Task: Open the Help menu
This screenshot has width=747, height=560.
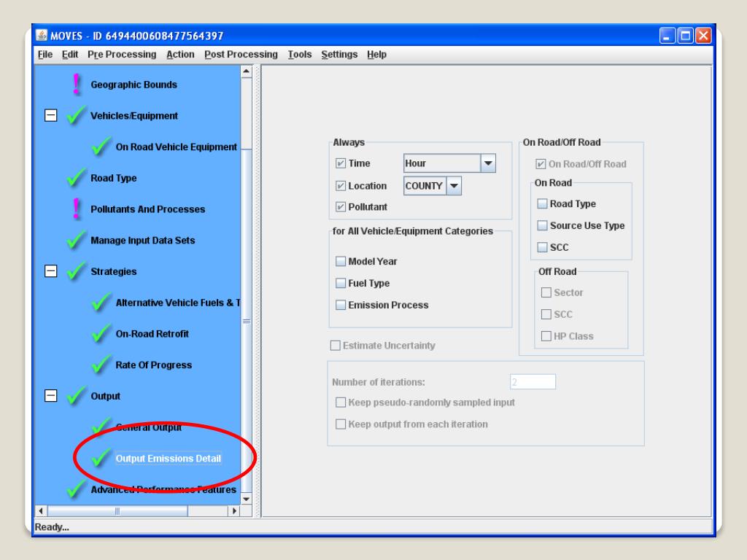Action: (377, 54)
